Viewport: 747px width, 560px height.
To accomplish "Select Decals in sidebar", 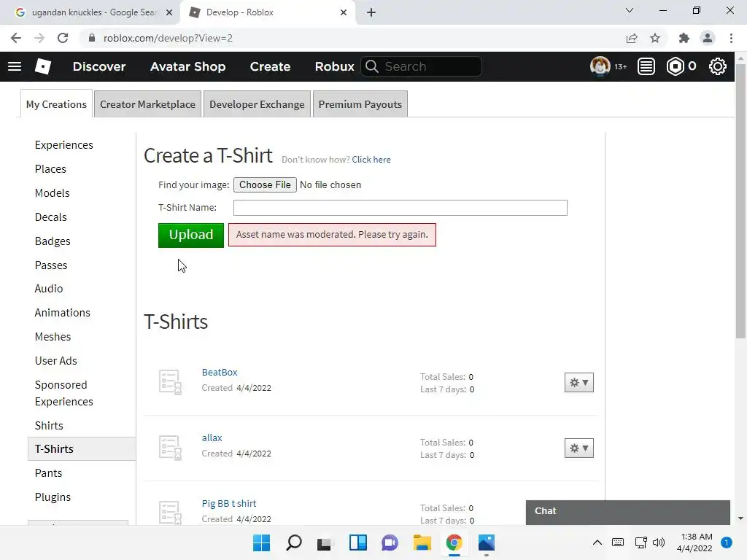I will [51, 217].
